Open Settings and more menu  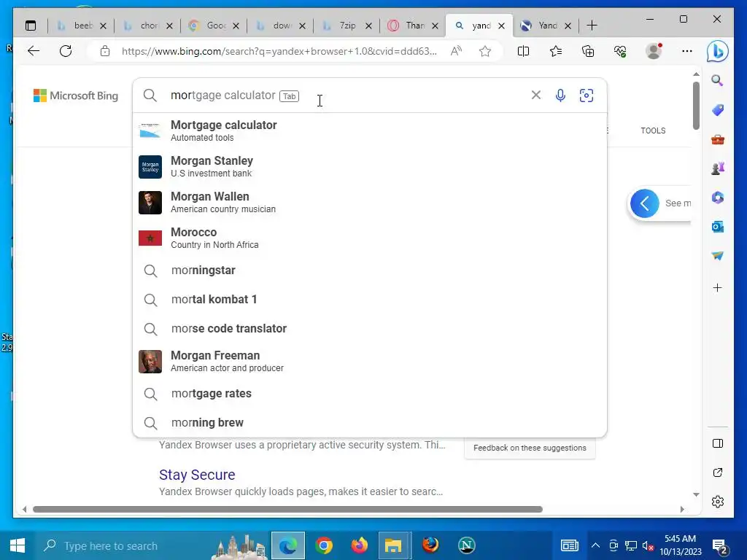click(x=686, y=51)
